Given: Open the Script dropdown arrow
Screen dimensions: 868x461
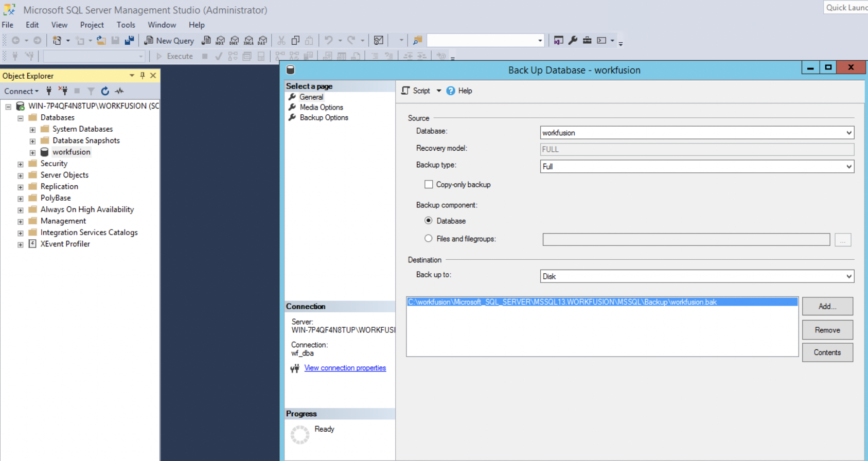Looking at the screenshot, I should [439, 91].
